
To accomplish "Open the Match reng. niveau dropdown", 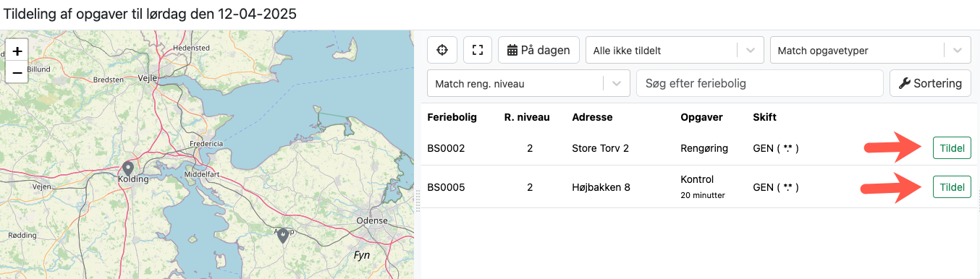I will pyautogui.click(x=528, y=84).
